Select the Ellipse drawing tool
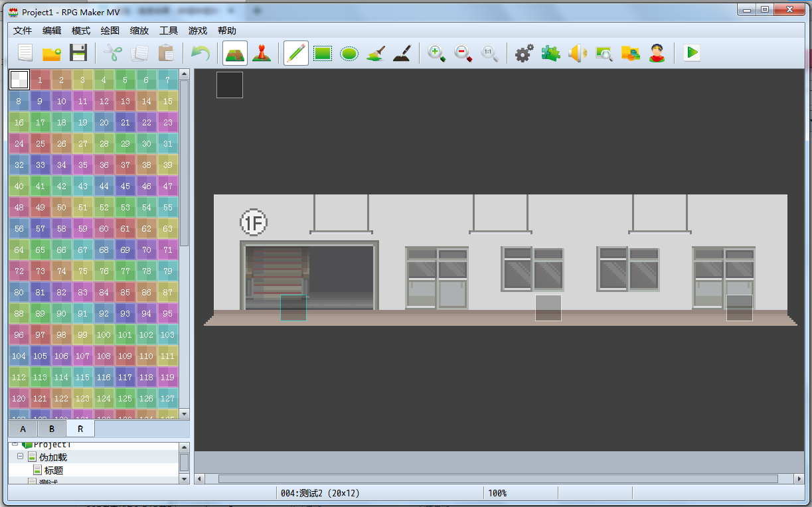The image size is (812, 507). [349, 53]
